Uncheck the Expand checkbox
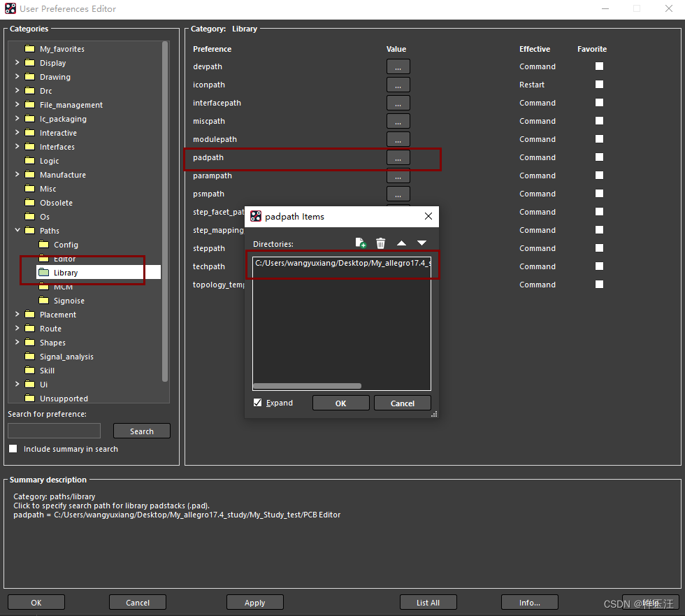The height and width of the screenshot is (616, 685). click(x=258, y=403)
